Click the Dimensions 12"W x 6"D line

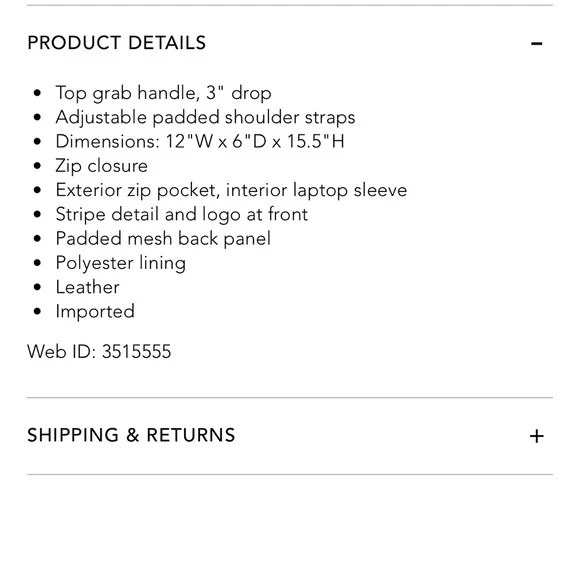coord(200,141)
